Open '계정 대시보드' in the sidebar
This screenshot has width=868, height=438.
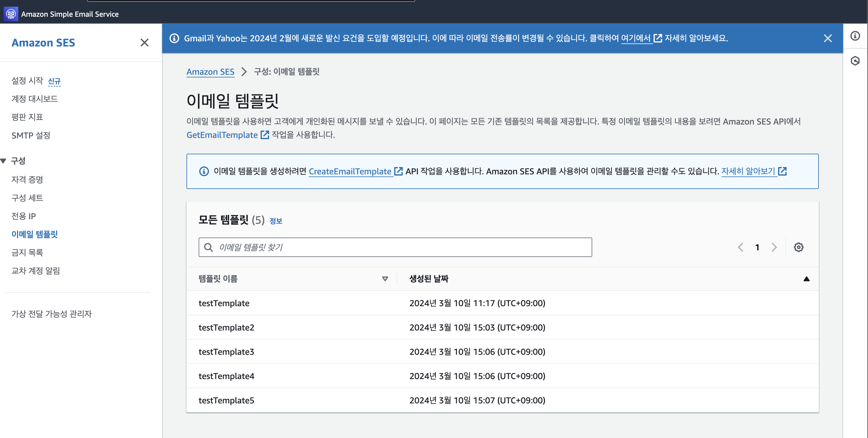tap(35, 99)
